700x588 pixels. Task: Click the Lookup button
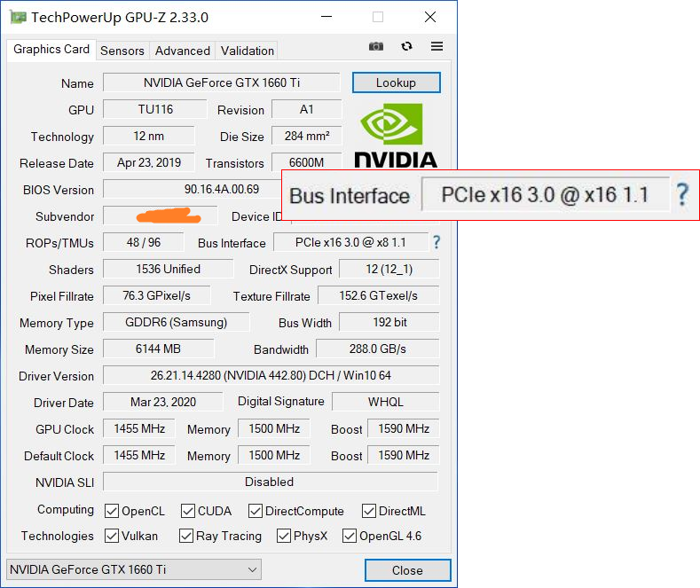click(396, 82)
